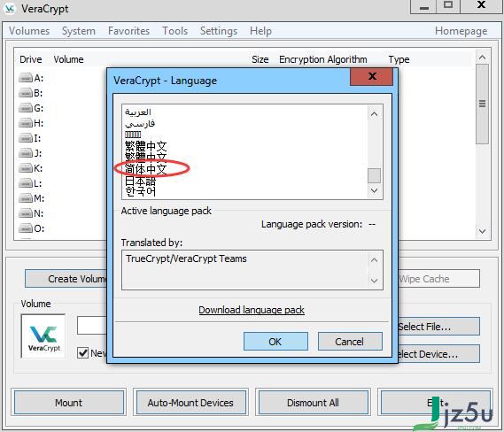
Task: Select drive N: in the drive list
Action: point(31,213)
